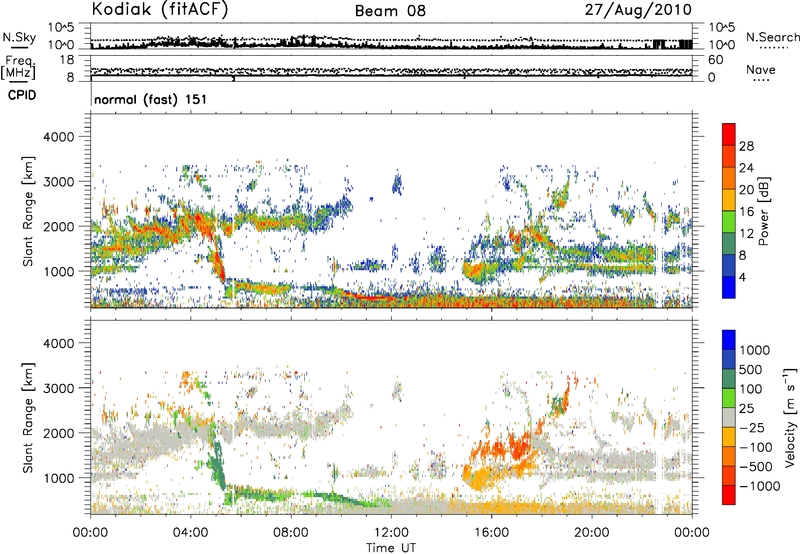Click the positive "500" velocity colorbar label
The width and height of the screenshot is (800, 554).
pos(751,369)
